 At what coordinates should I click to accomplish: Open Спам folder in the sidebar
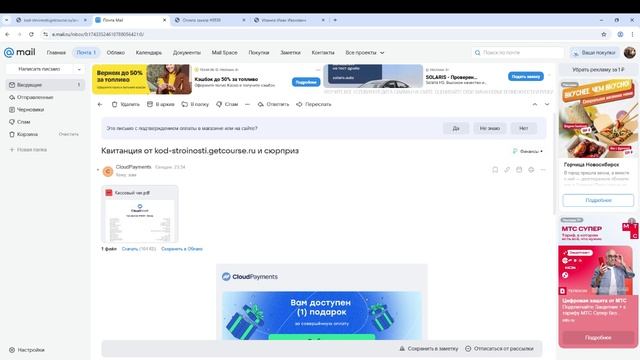tap(45, 122)
